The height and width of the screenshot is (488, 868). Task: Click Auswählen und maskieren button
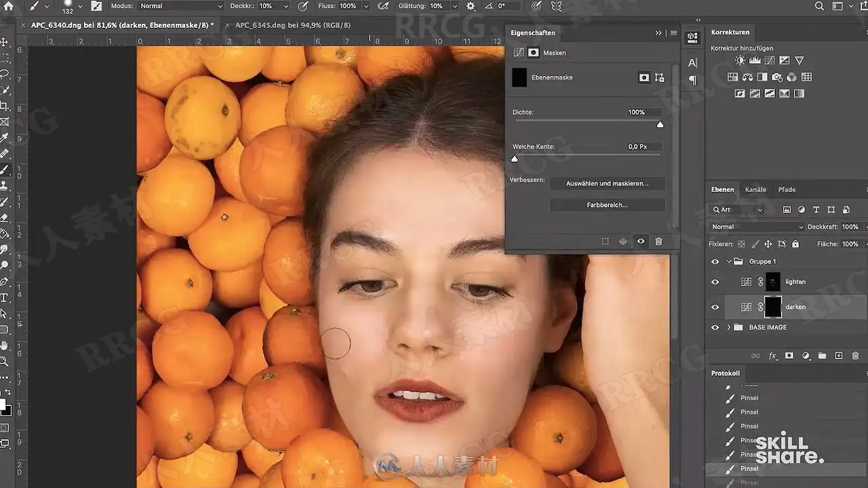(x=607, y=184)
